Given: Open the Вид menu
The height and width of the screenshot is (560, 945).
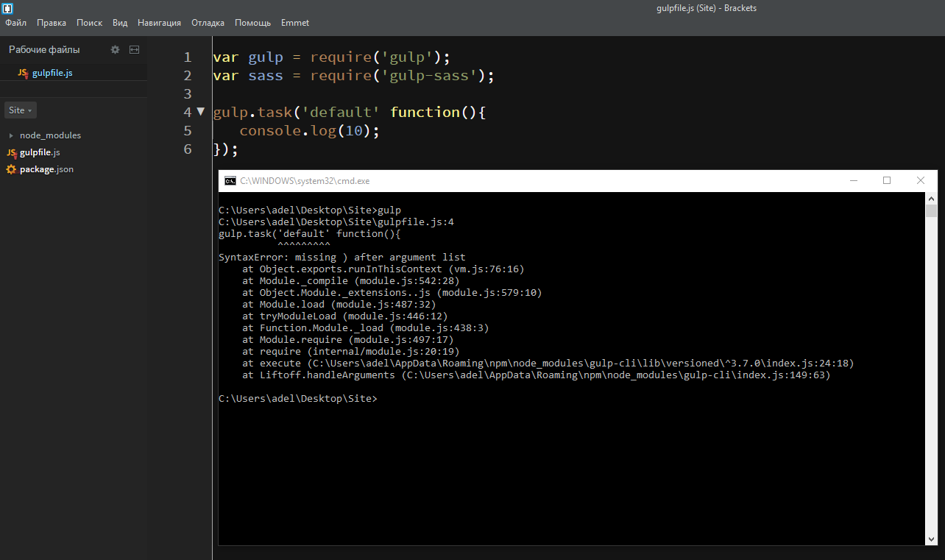Looking at the screenshot, I should click(x=120, y=23).
